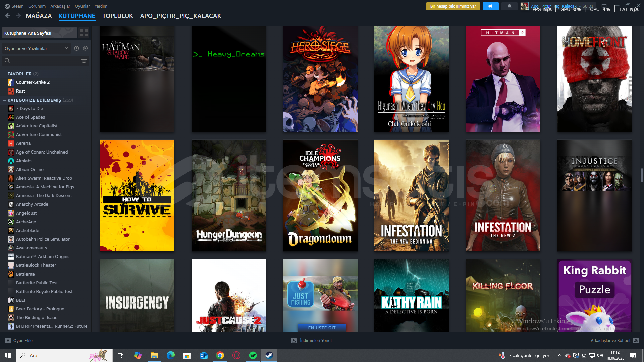Open the Kathy Rain game cover
Image resolution: width=644 pixels, height=362 pixels.
[x=411, y=296]
